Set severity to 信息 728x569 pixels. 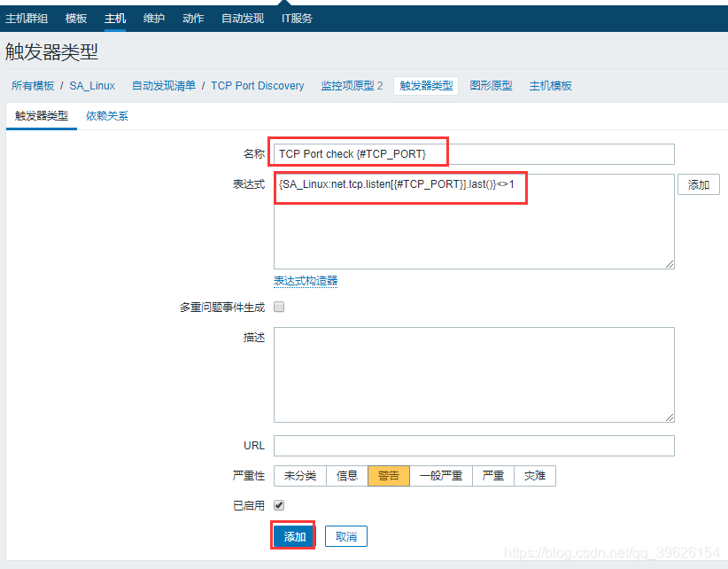pyautogui.click(x=347, y=476)
